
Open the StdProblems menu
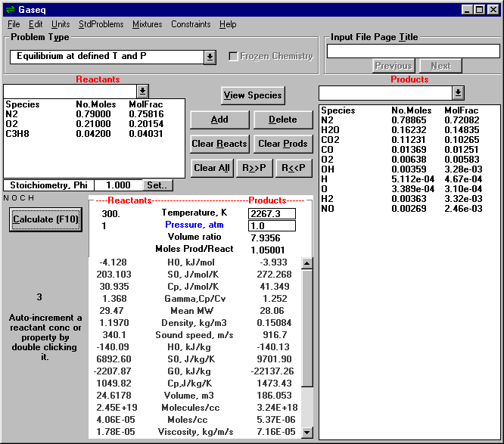click(x=101, y=24)
